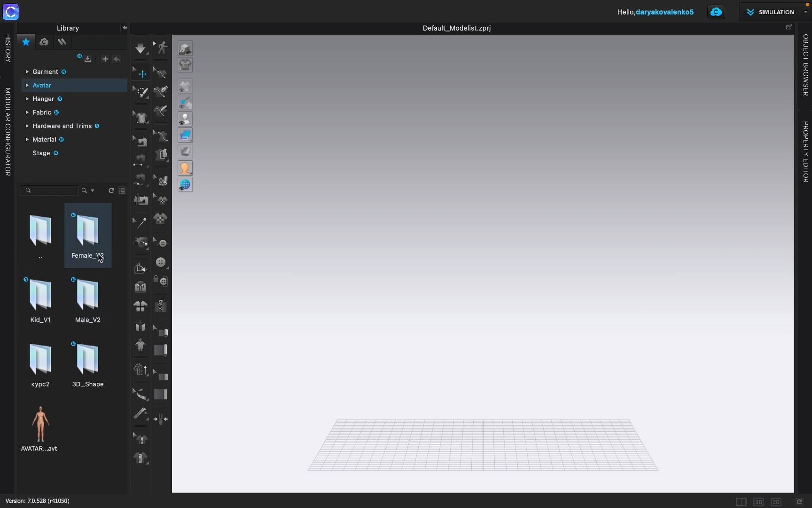Screen dimensions: 812x508
Task: Click the app logo icon
Action: 11,12
